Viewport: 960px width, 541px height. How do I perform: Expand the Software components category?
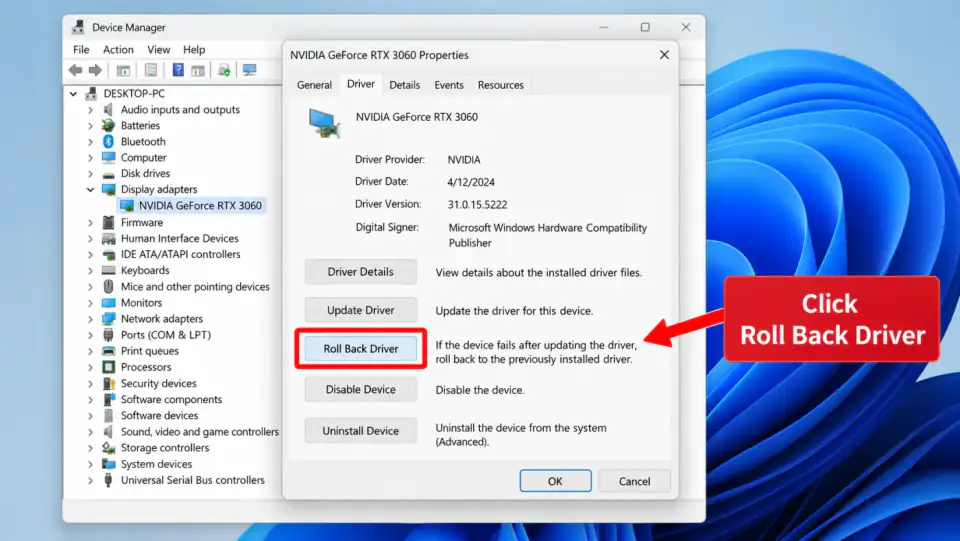(90, 400)
